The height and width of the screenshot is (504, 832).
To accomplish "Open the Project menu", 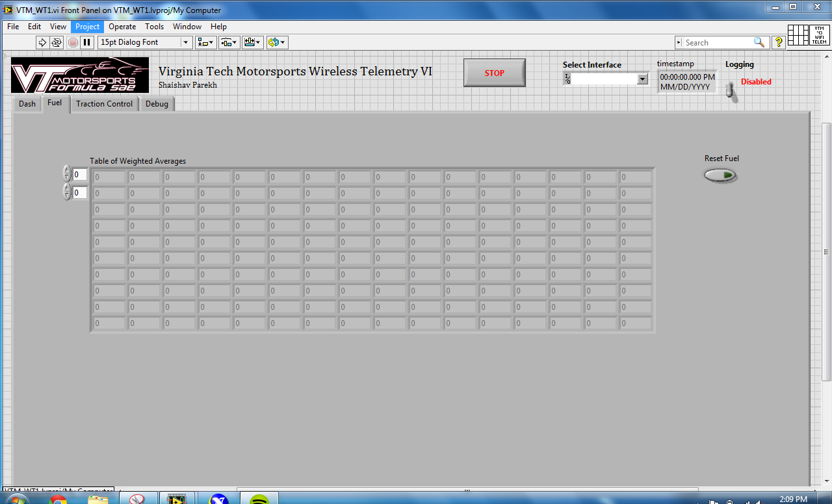I will point(87,27).
